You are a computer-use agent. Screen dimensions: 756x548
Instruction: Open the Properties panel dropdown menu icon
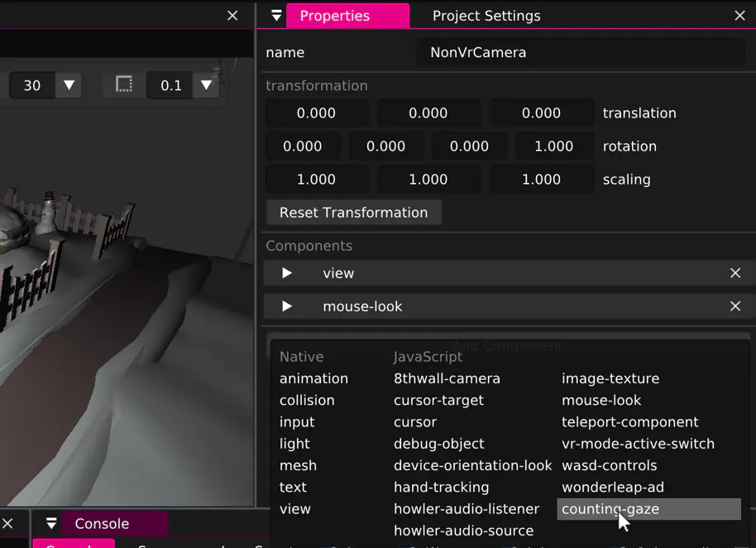coord(276,16)
